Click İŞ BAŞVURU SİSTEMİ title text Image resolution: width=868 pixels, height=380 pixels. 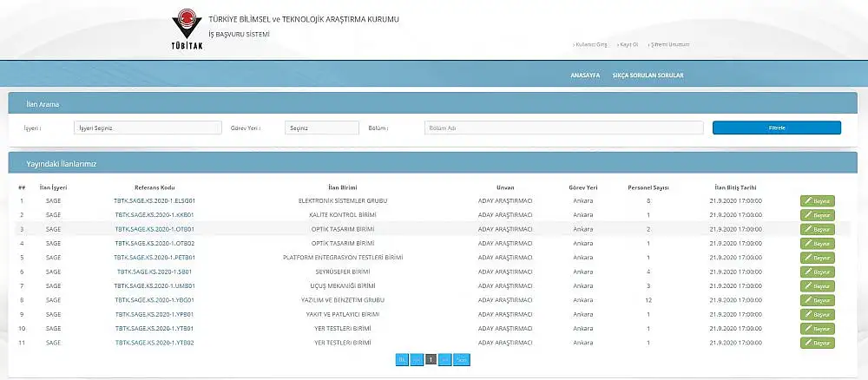point(239,35)
